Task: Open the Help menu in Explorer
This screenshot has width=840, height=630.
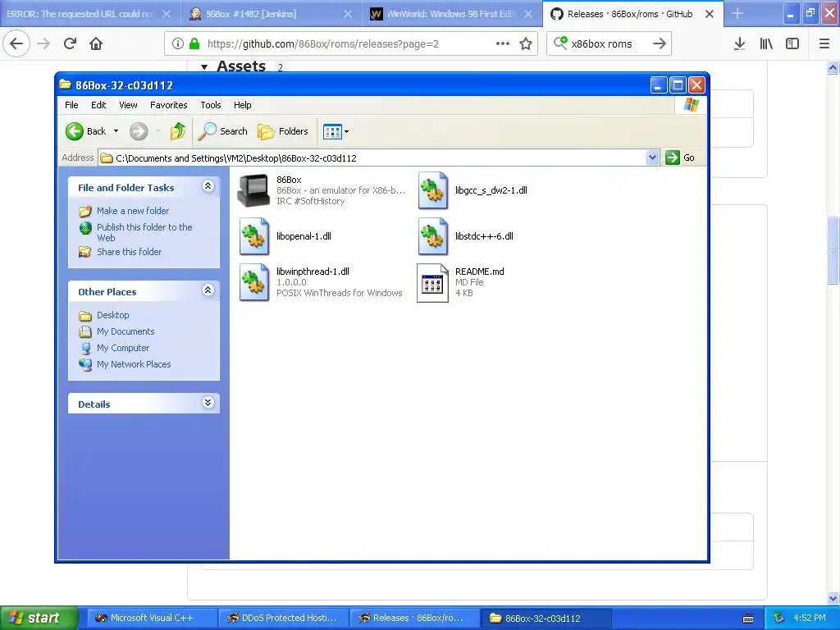Action: [x=242, y=105]
